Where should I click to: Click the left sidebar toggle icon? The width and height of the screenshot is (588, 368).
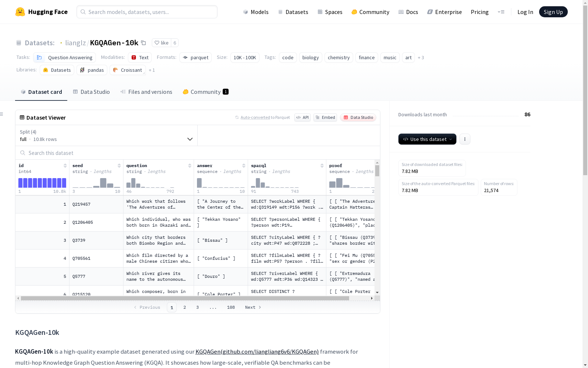point(2,114)
